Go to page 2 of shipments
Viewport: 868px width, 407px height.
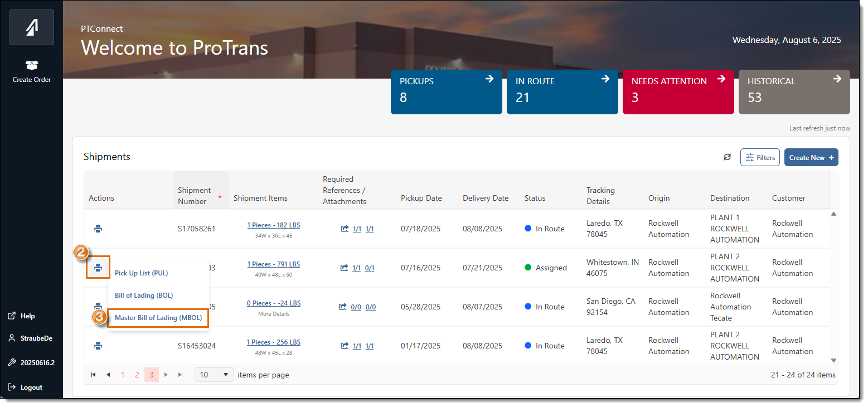(137, 375)
